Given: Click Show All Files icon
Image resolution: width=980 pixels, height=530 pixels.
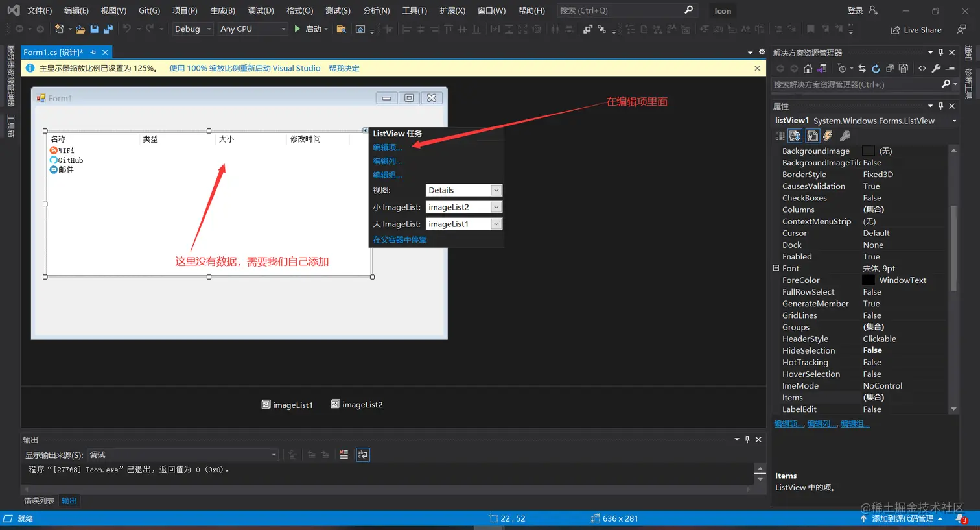Looking at the screenshot, I should click(904, 68).
